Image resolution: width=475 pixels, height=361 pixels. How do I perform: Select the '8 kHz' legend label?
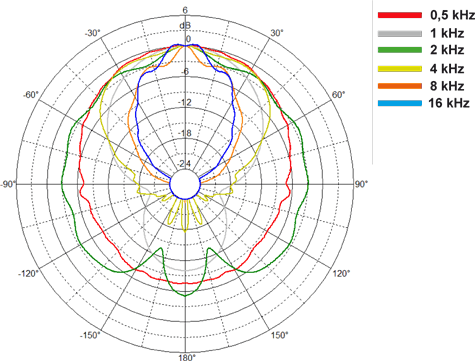click(x=447, y=86)
